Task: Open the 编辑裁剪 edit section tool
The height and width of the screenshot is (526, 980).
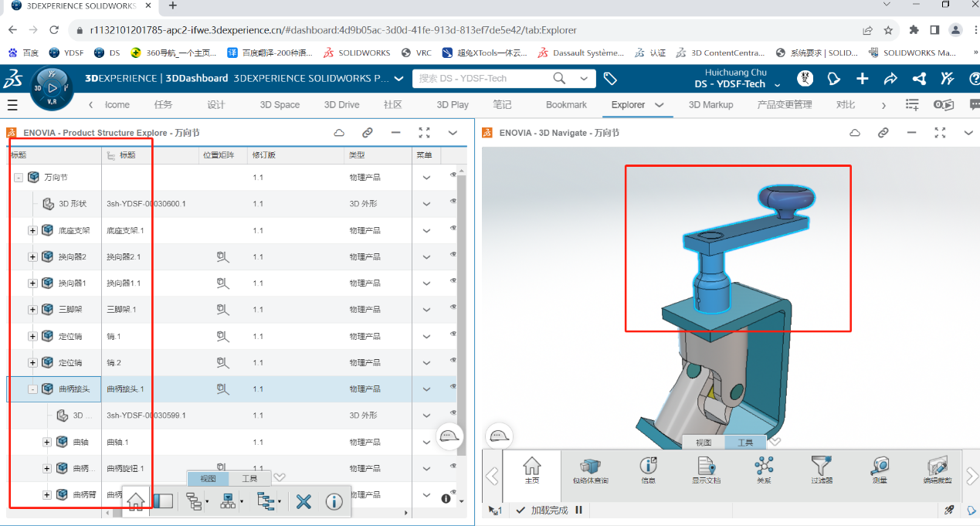Action: pos(937,470)
